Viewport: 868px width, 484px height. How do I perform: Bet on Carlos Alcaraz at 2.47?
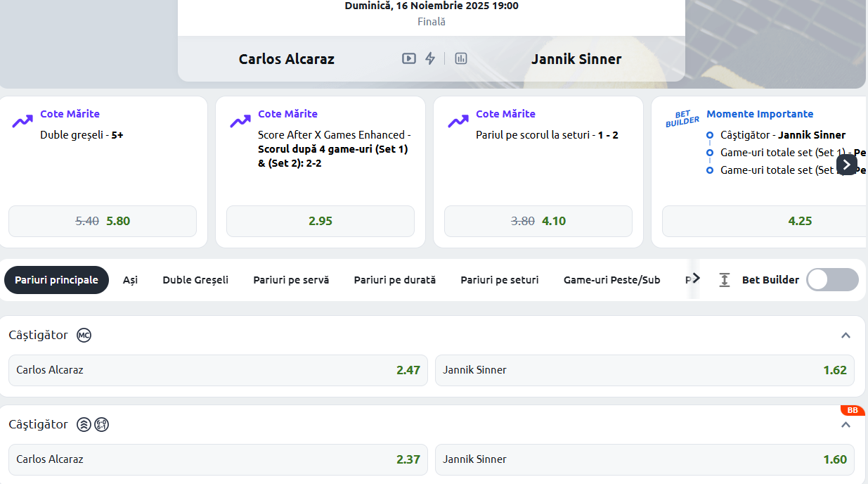[218, 370]
